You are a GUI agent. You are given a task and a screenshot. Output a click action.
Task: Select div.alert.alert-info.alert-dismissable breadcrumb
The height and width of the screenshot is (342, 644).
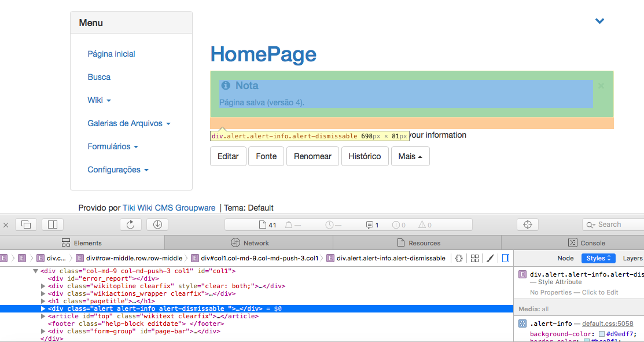tap(386, 258)
